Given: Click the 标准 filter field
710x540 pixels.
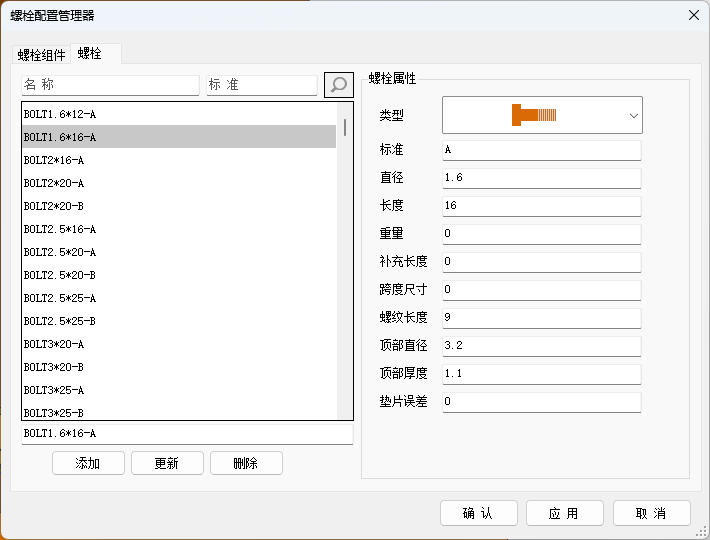Looking at the screenshot, I should [x=262, y=85].
